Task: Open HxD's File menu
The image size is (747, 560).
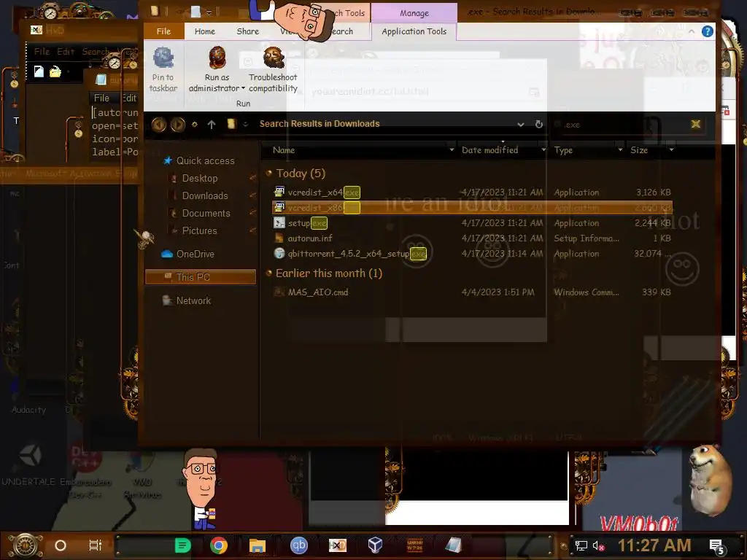Action: pyautogui.click(x=42, y=52)
